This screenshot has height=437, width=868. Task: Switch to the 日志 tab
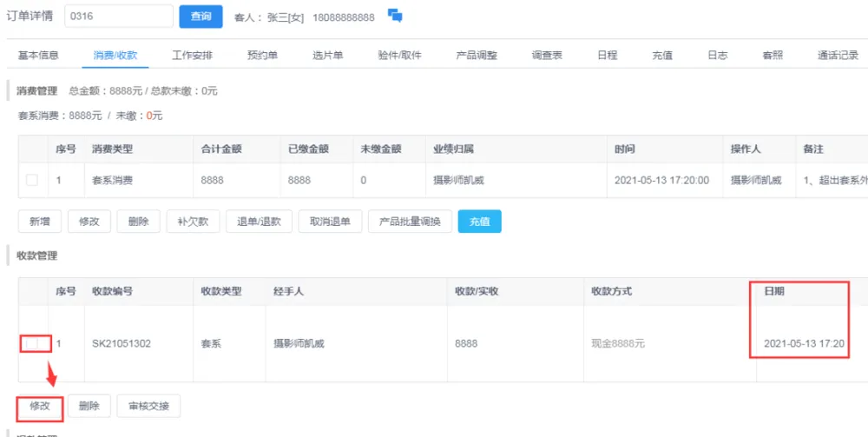[717, 55]
